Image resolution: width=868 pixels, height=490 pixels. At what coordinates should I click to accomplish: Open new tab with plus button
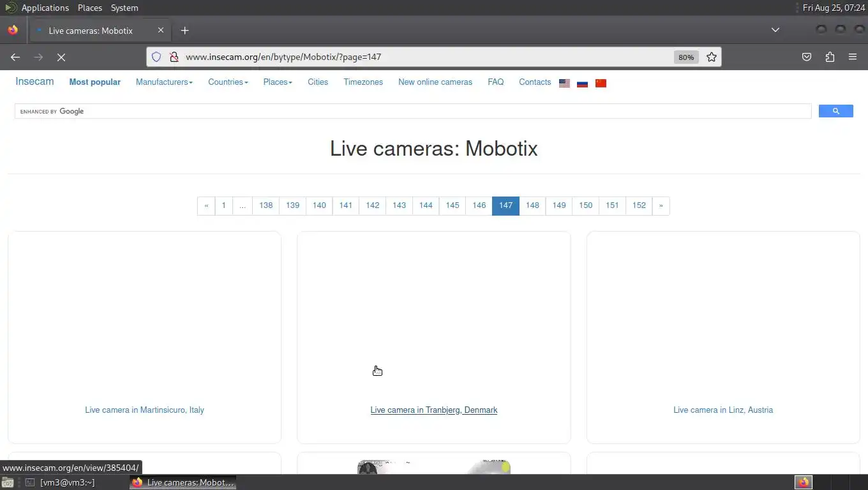pyautogui.click(x=184, y=30)
